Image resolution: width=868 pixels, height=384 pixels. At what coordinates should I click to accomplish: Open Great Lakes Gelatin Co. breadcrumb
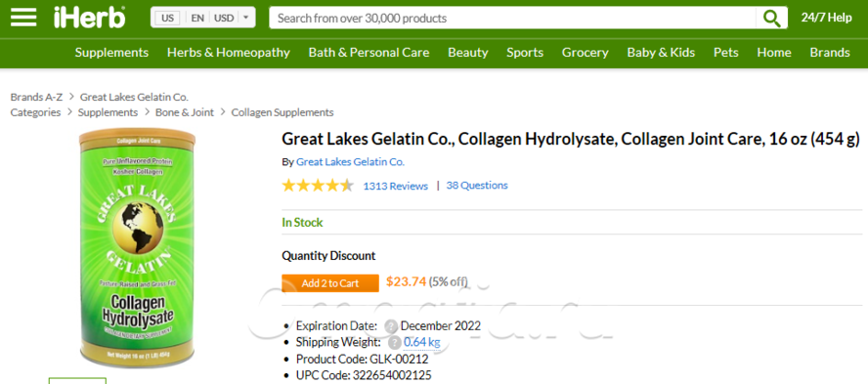pos(134,98)
